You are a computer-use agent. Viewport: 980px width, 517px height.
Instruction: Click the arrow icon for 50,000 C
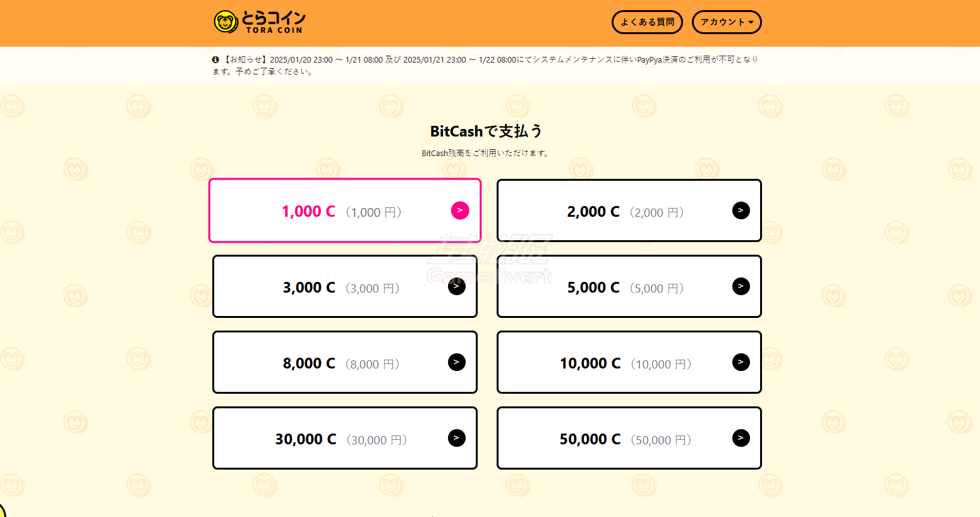coord(741,438)
